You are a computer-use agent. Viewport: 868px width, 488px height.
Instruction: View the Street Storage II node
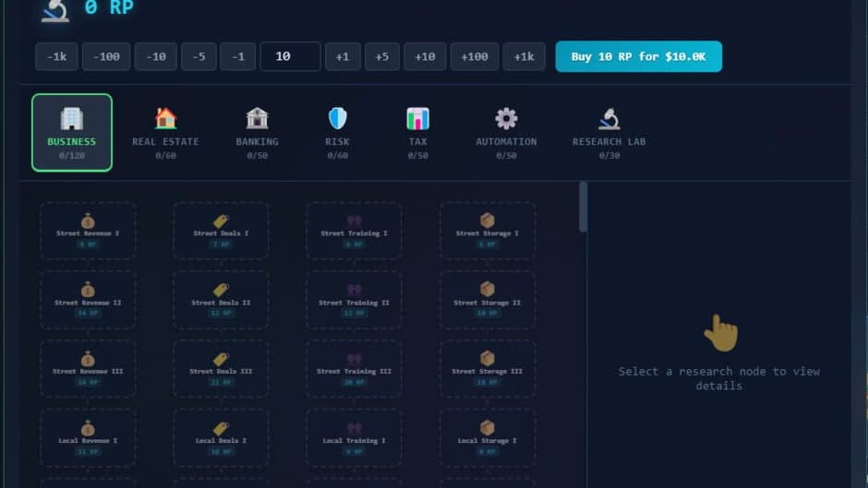coord(488,300)
